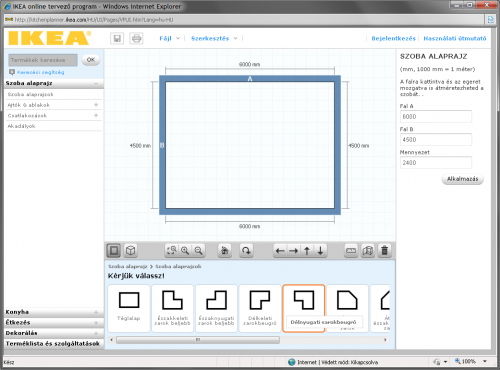The height and width of the screenshot is (370, 500).
Task: Move view down with down arrow
Action: (x=320, y=251)
